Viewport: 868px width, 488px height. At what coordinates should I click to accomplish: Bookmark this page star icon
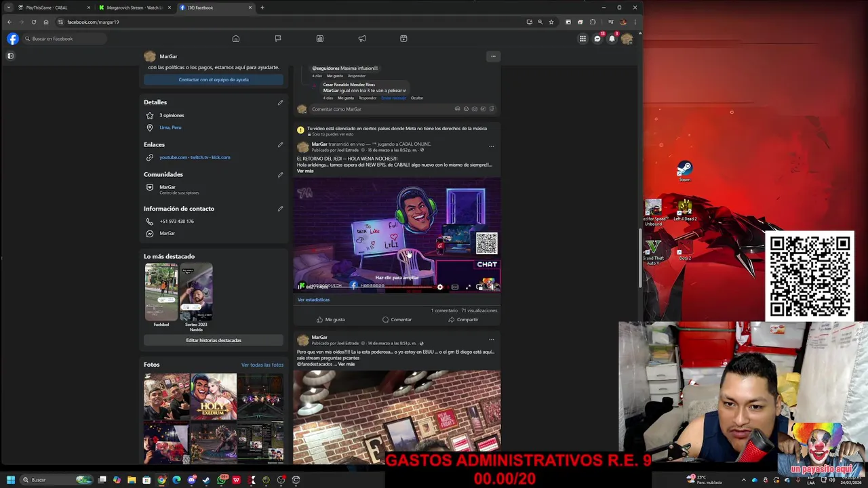click(551, 22)
